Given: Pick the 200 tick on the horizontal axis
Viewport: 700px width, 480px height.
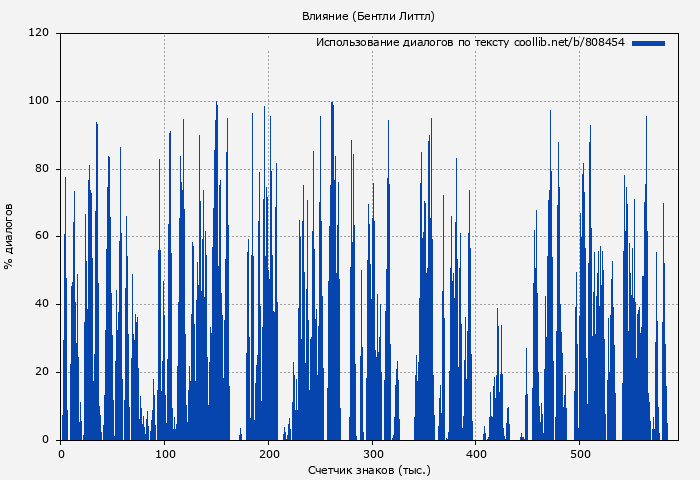Looking at the screenshot, I should [x=268, y=454].
